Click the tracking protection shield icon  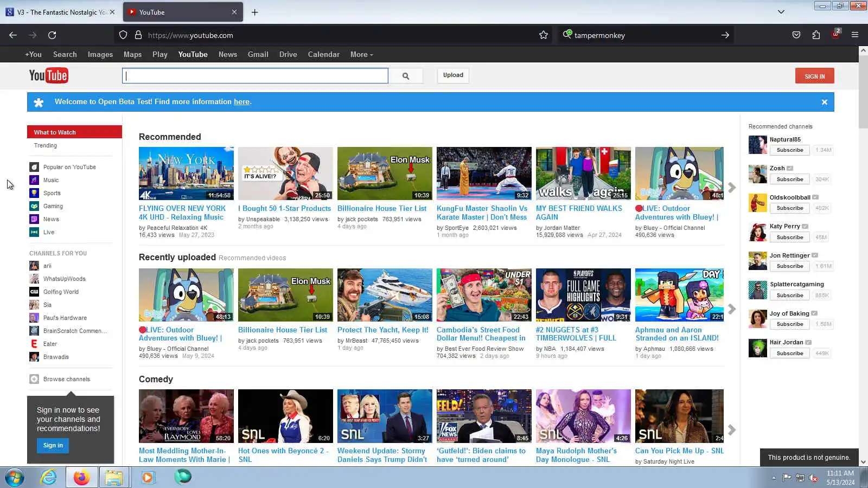click(x=123, y=35)
